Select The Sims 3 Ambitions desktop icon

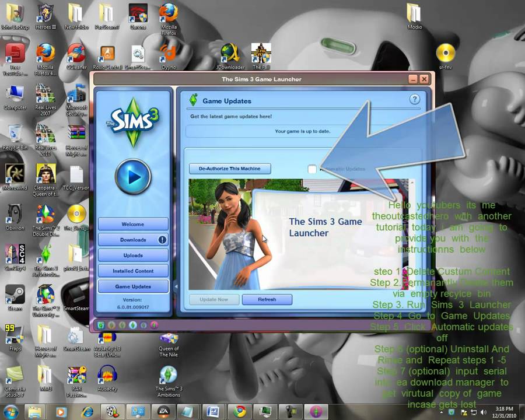169,381
